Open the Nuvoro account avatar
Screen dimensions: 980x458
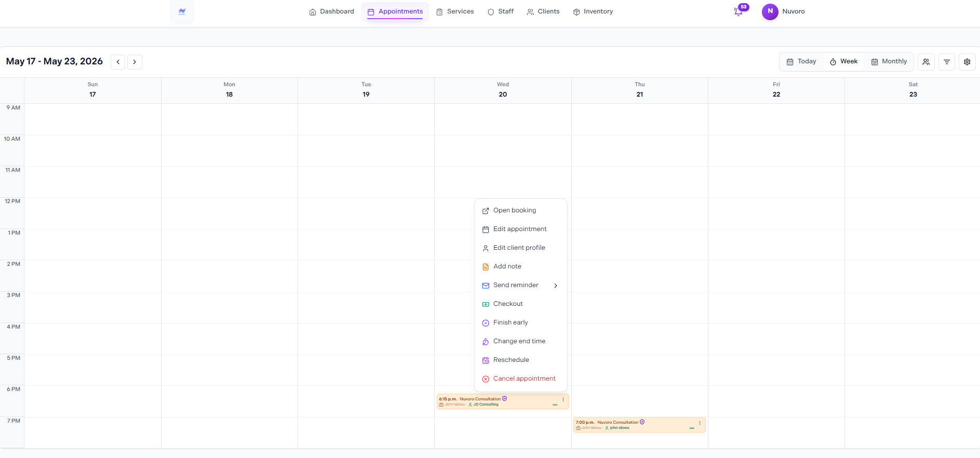point(770,11)
